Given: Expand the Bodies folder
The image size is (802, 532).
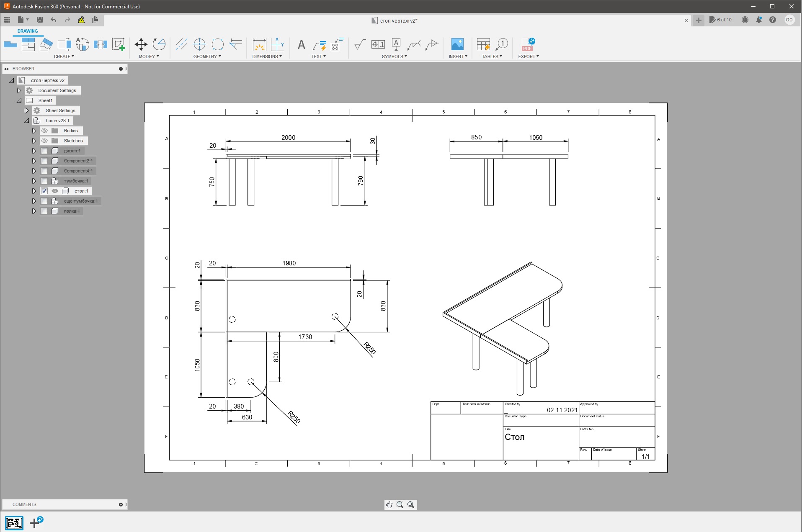Looking at the screenshot, I should (x=34, y=131).
